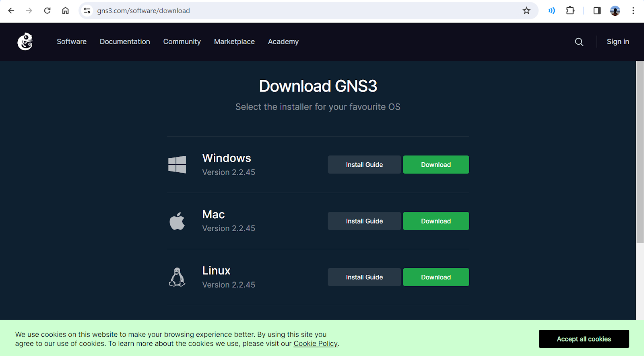Open the site search magnifier icon
The image size is (644, 356).
point(579,42)
